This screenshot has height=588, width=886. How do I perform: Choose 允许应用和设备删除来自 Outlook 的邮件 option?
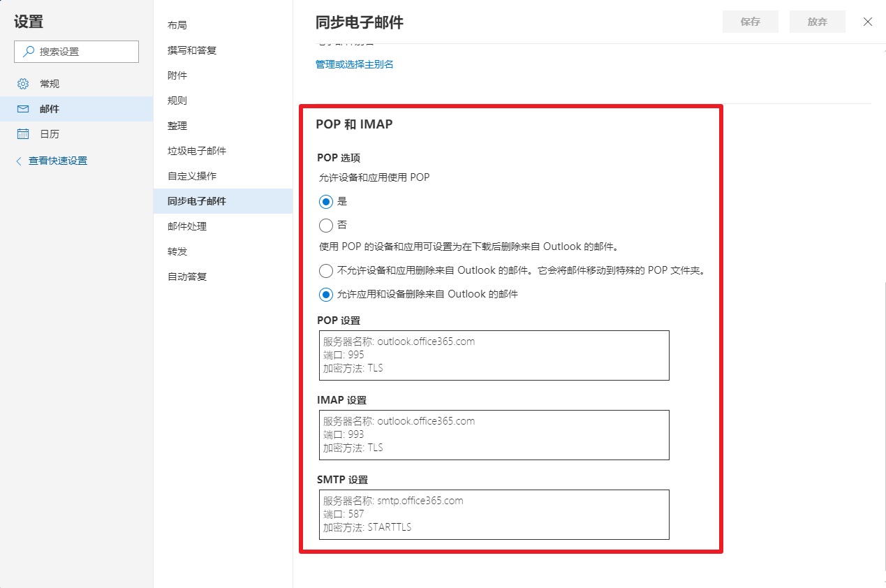pos(326,295)
